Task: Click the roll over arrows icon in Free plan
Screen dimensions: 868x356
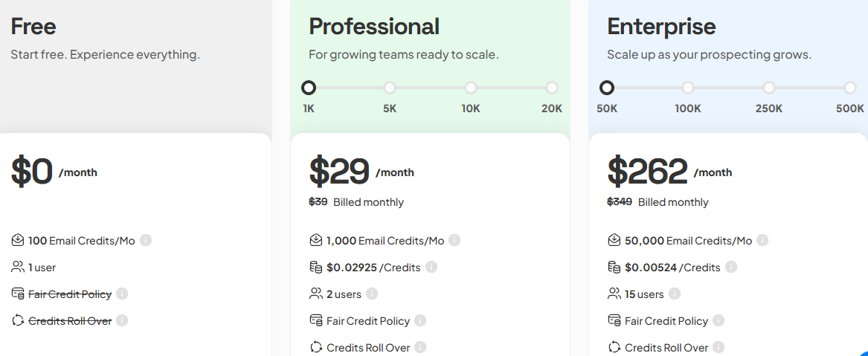Action: pyautogui.click(x=17, y=320)
